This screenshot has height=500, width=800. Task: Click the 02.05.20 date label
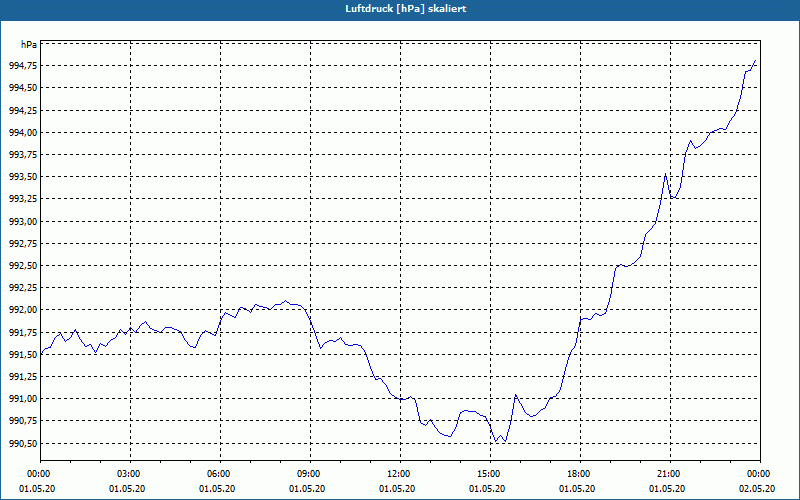click(x=757, y=489)
